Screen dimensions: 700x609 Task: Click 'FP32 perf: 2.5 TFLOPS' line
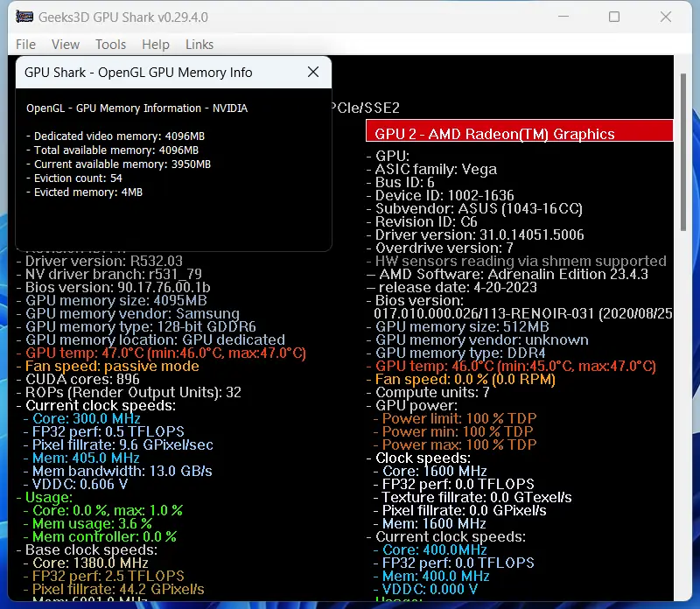click(104, 577)
